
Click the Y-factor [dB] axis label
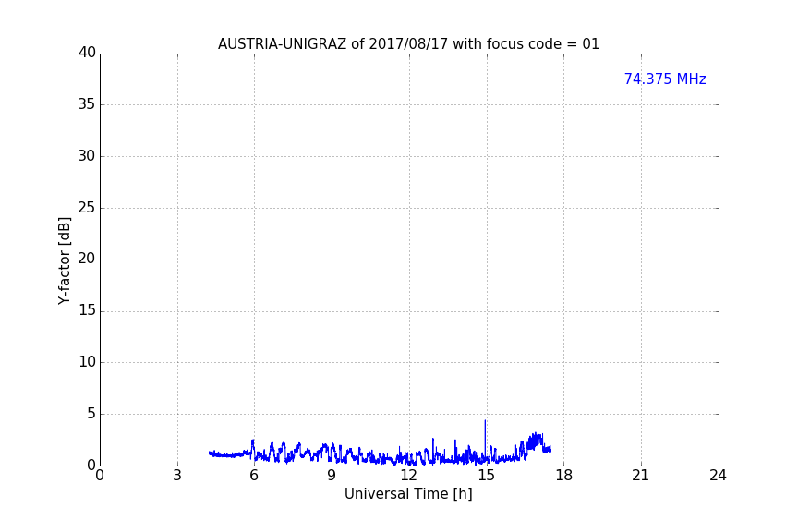[64, 260]
